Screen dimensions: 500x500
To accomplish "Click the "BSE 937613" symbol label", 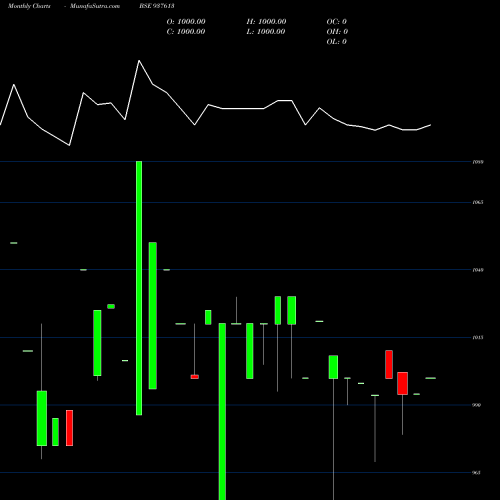I will pyautogui.click(x=157, y=6).
